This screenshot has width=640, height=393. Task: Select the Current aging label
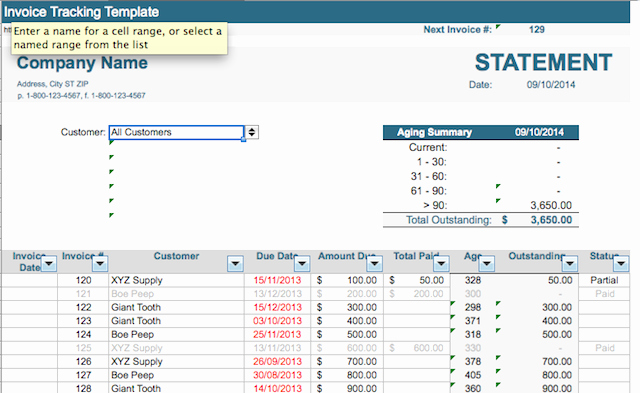coord(428,147)
